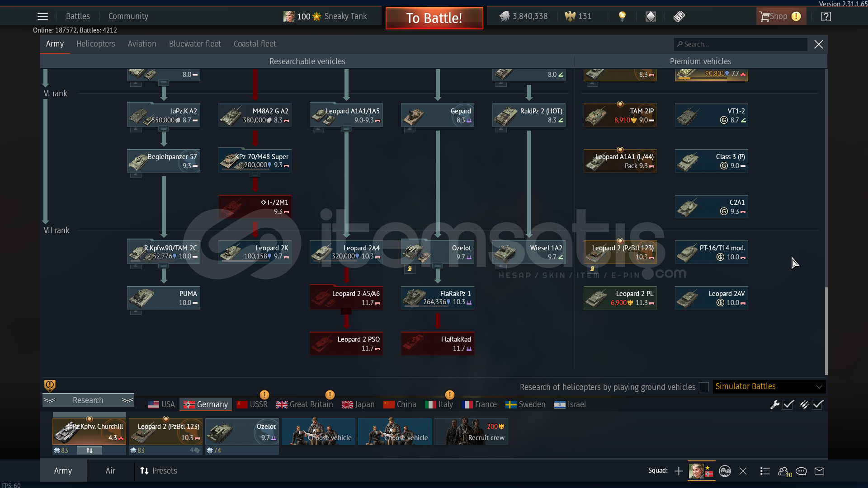Open the ticket/coupon icon in top bar

point(679,16)
